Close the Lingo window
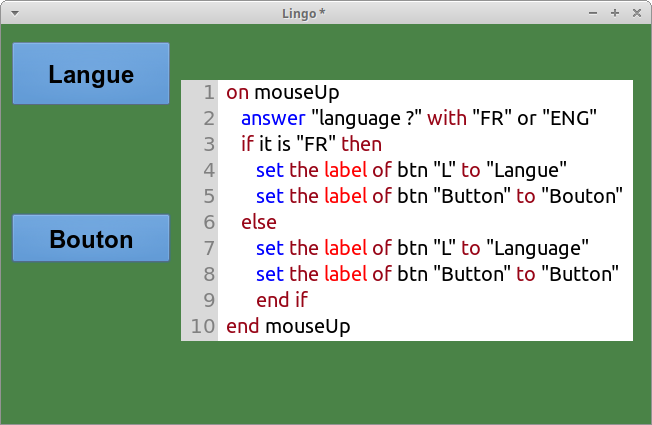 point(635,12)
